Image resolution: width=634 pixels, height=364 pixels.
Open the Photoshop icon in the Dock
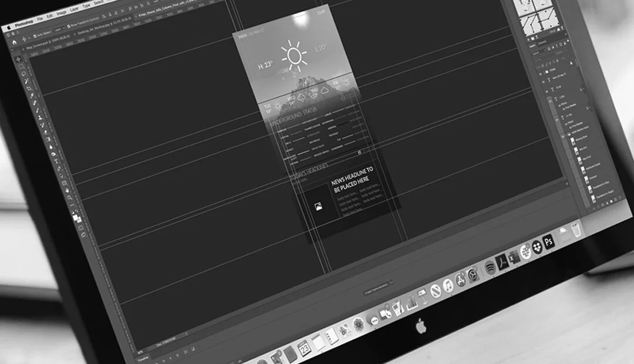(548, 242)
